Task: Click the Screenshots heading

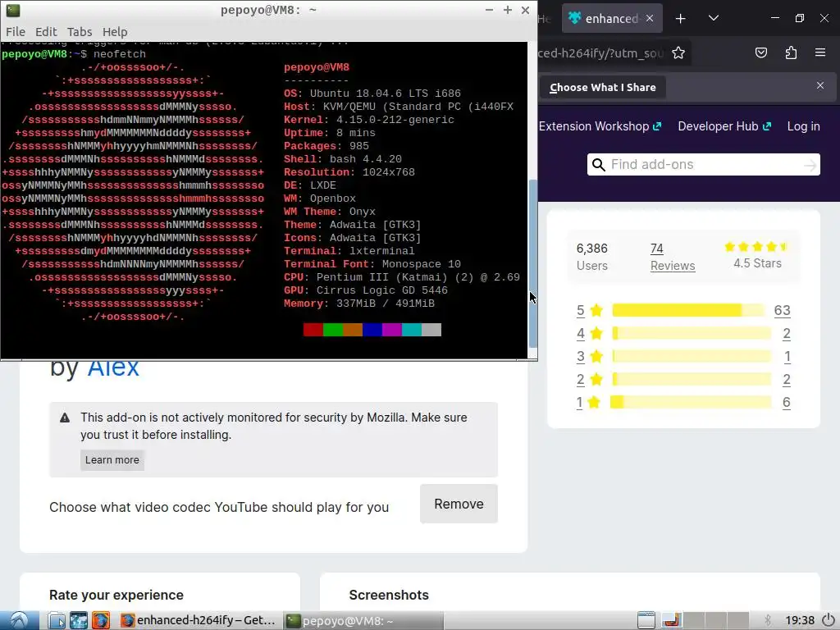Action: (x=389, y=595)
